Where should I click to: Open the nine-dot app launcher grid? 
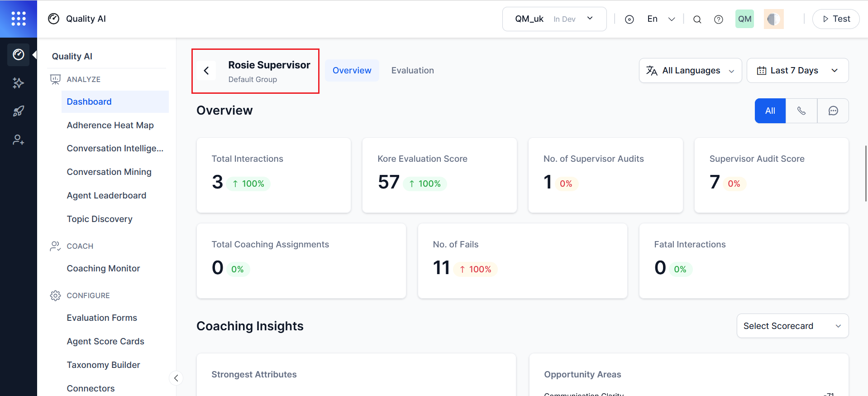19,19
